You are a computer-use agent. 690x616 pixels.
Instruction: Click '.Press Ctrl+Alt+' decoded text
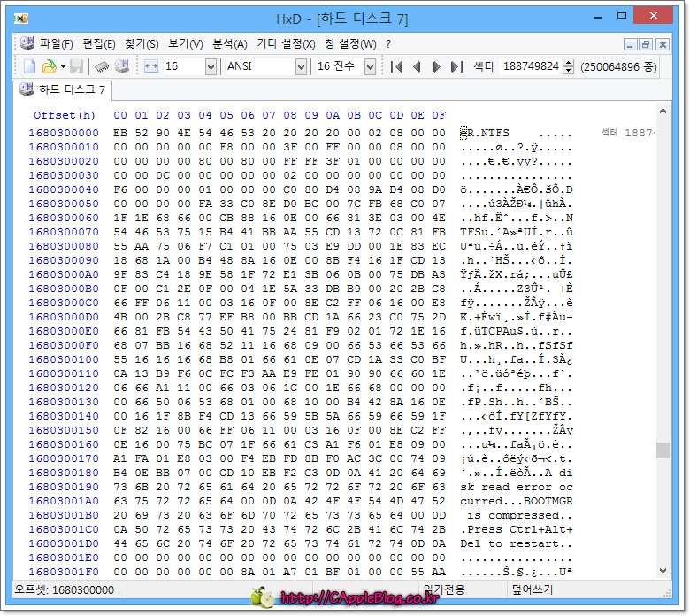(x=517, y=529)
